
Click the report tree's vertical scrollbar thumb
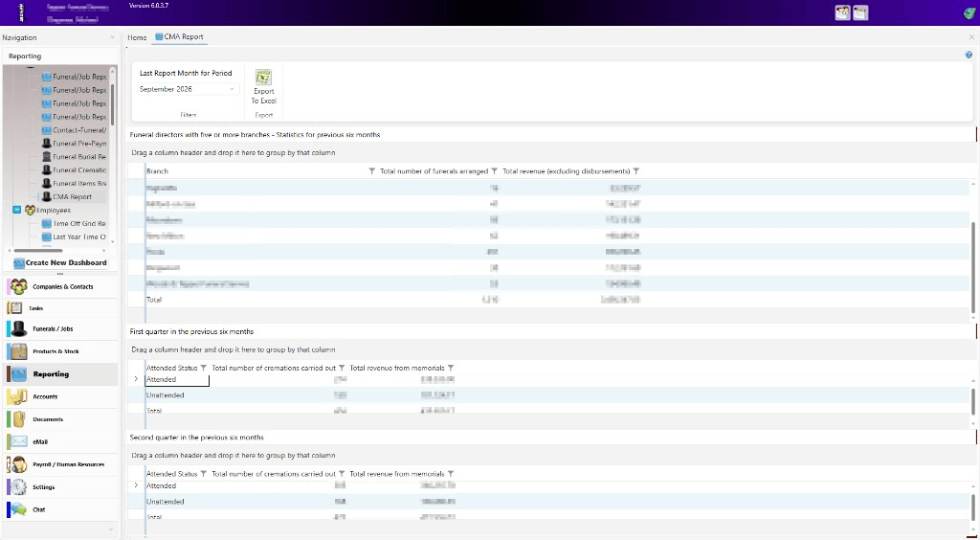113,104
